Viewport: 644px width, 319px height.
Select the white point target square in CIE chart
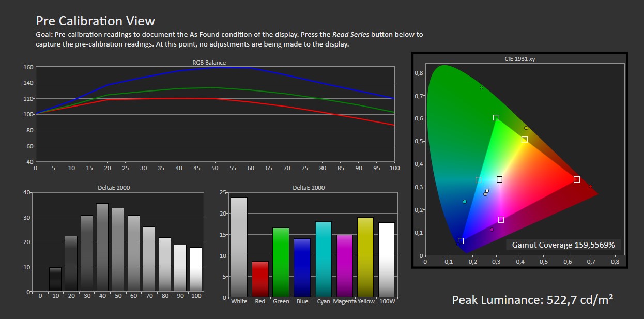499,179
